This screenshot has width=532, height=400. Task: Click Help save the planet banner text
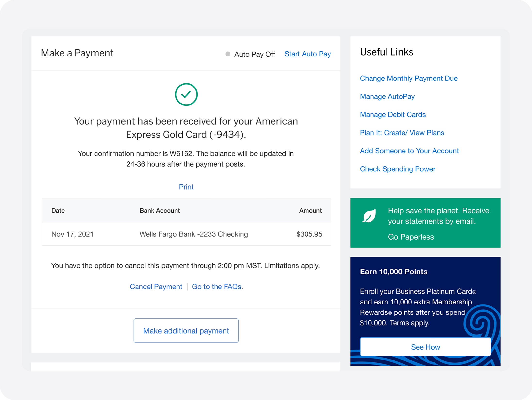[438, 216]
